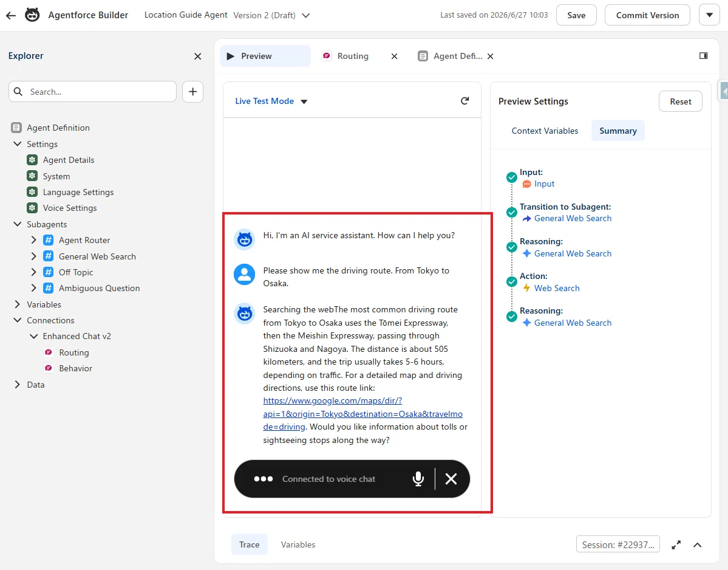
Task: Switch to Context Variables tab
Action: tap(545, 131)
